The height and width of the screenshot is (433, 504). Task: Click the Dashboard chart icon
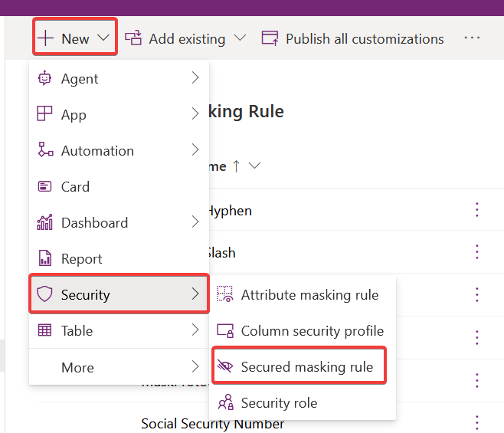(45, 222)
